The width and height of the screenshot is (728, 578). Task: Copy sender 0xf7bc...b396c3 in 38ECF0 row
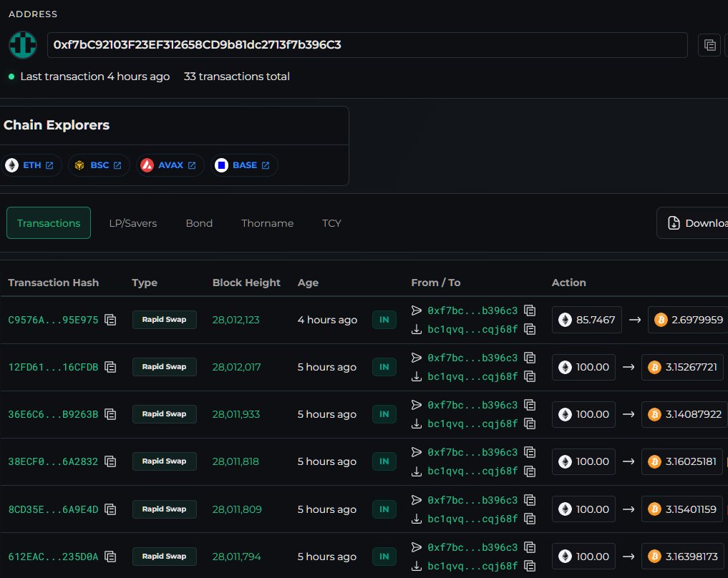[x=530, y=452]
